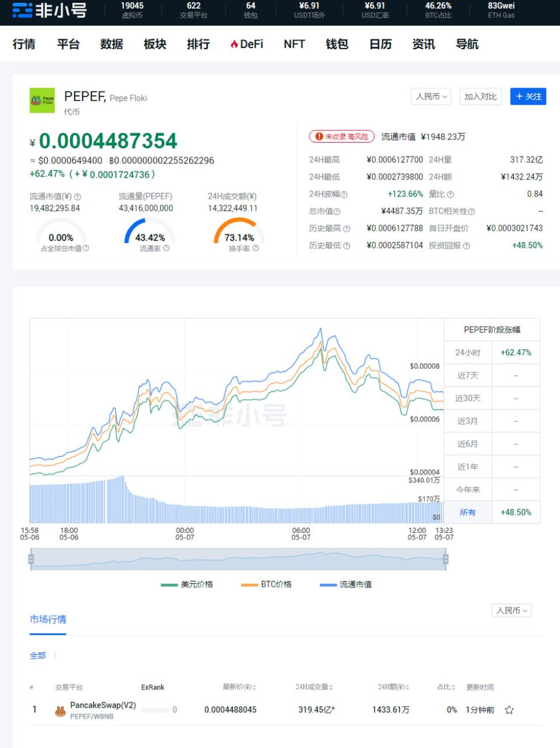The height and width of the screenshot is (748, 560).
Task: Click 622 交易平台 header stat
Action: tap(193, 10)
